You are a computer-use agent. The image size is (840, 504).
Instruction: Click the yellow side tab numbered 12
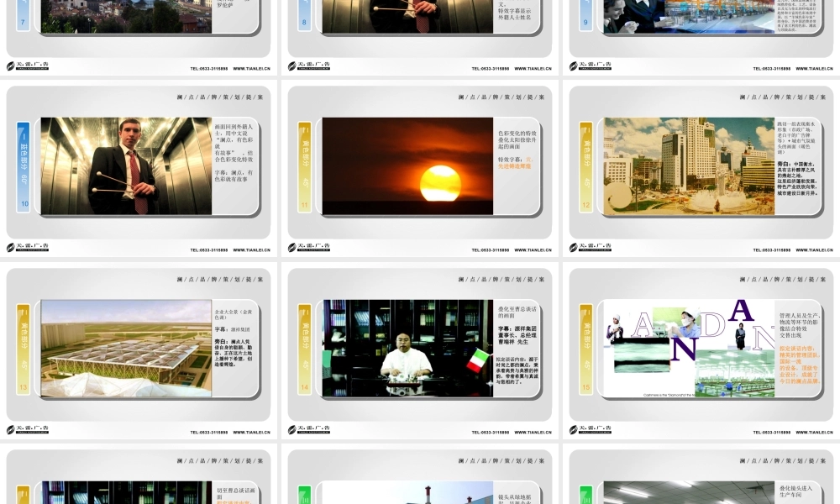pyautogui.click(x=585, y=167)
